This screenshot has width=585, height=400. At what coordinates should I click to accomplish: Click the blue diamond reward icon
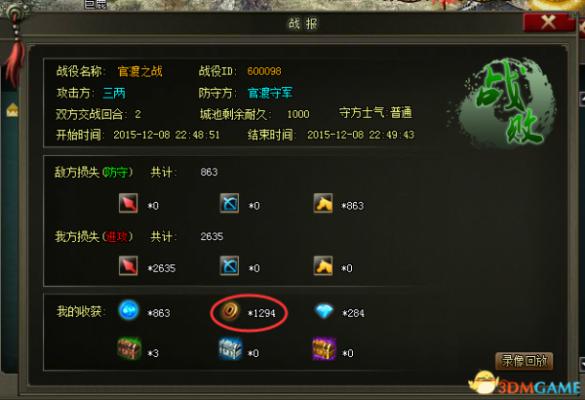324,311
